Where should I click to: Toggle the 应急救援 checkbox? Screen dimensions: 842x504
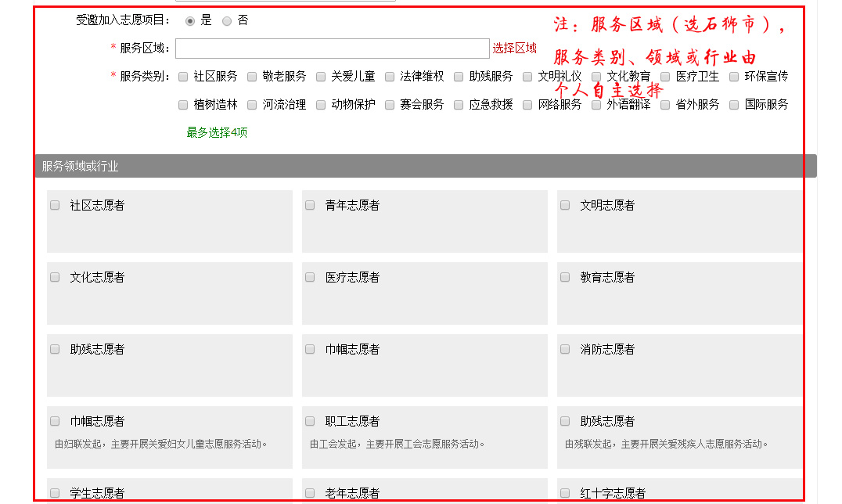459,105
